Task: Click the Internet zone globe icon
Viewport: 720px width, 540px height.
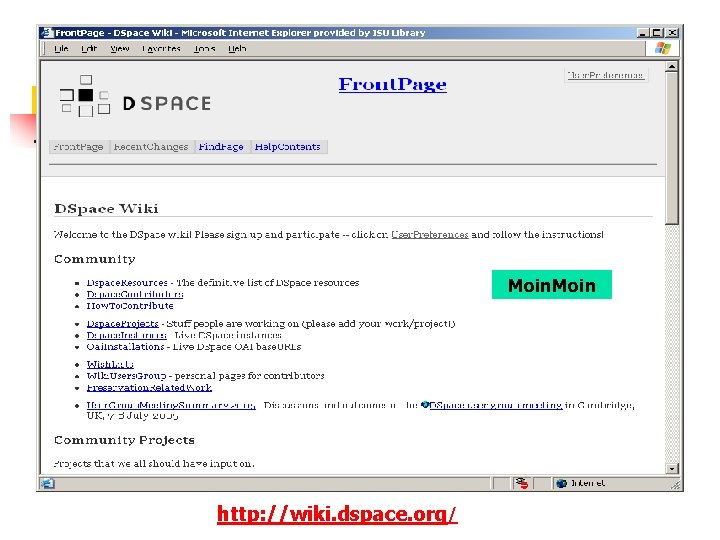Action: point(561,483)
